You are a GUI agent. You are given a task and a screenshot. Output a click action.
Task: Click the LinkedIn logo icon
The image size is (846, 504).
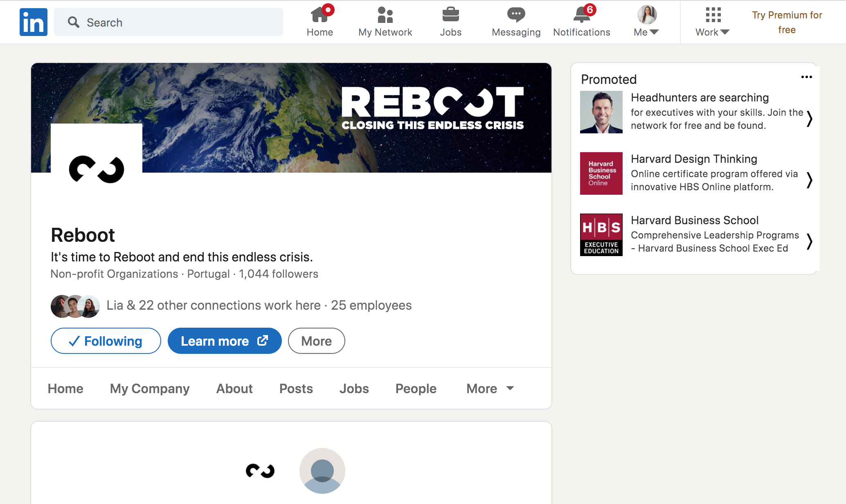click(34, 22)
